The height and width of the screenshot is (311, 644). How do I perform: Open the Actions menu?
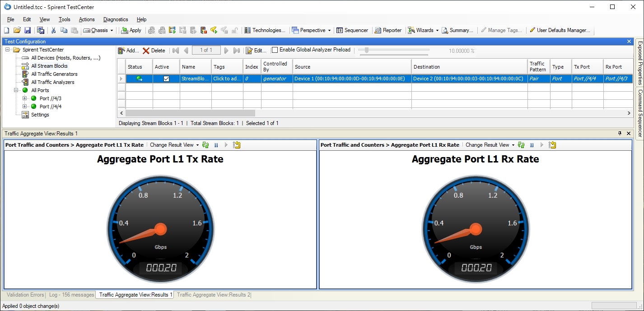tap(87, 19)
